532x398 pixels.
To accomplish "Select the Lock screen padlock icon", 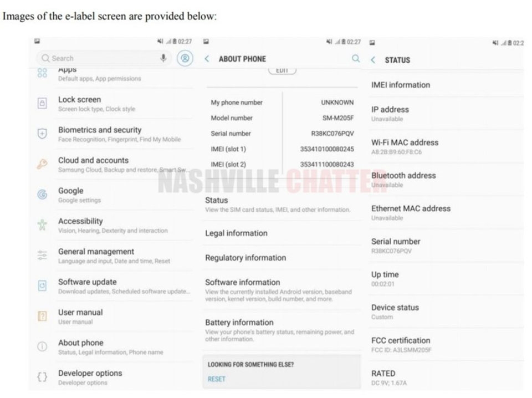I will [x=42, y=103].
